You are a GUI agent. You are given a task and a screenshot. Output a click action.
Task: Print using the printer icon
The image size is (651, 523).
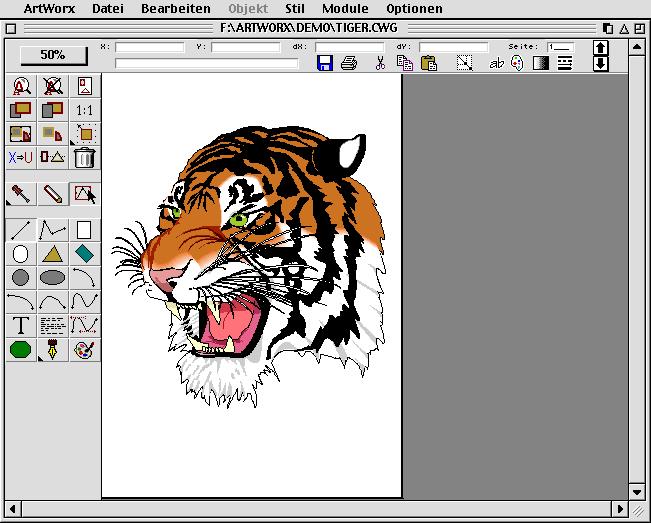click(x=349, y=64)
